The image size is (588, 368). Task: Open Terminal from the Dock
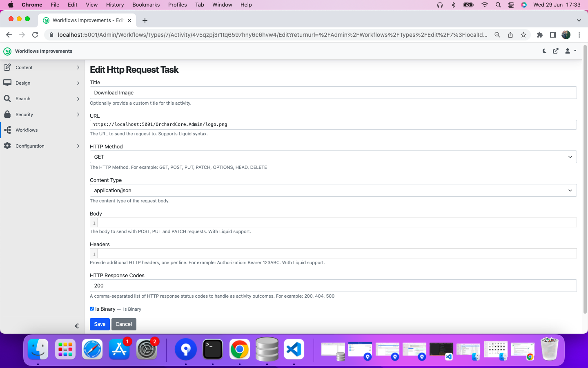pyautogui.click(x=213, y=349)
